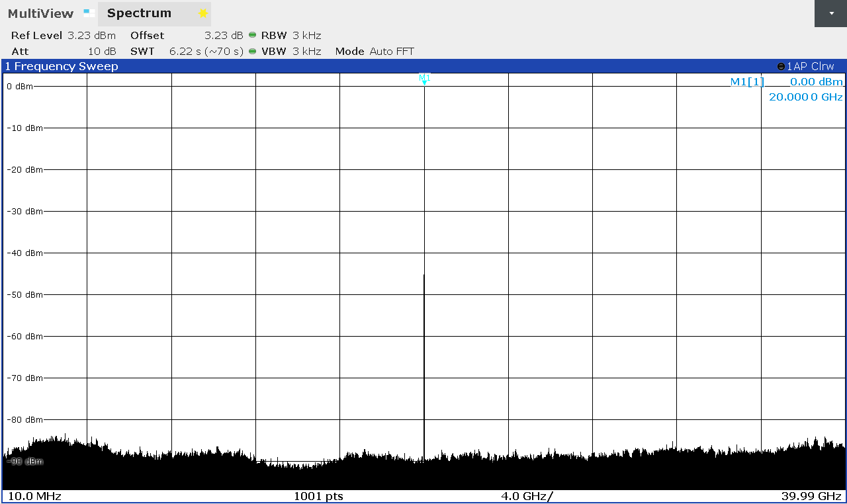Click the -80 dBm axis label
The height and width of the screenshot is (504, 847).
click(x=24, y=419)
